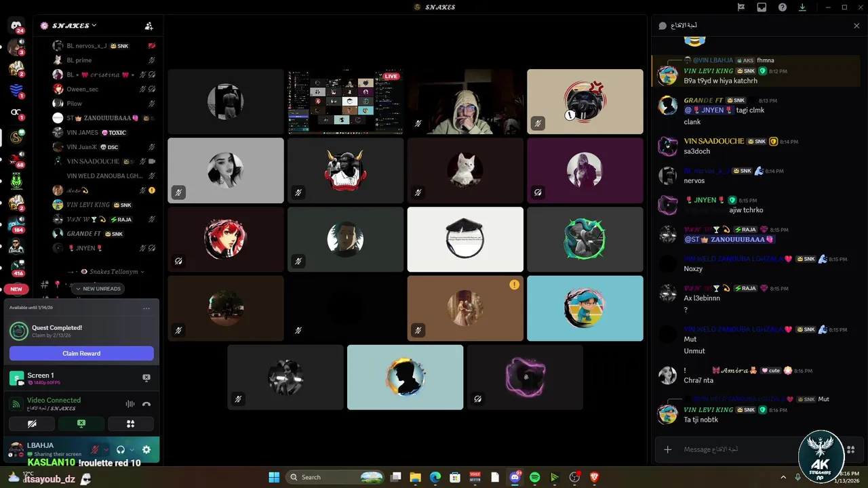Open user settings gear
This screenshot has height=488, width=868.
tap(146, 449)
